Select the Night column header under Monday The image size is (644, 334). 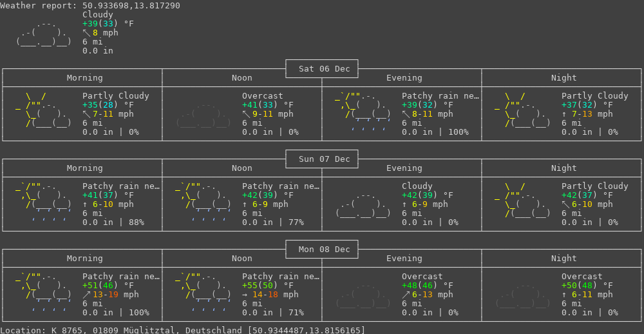pos(564,259)
